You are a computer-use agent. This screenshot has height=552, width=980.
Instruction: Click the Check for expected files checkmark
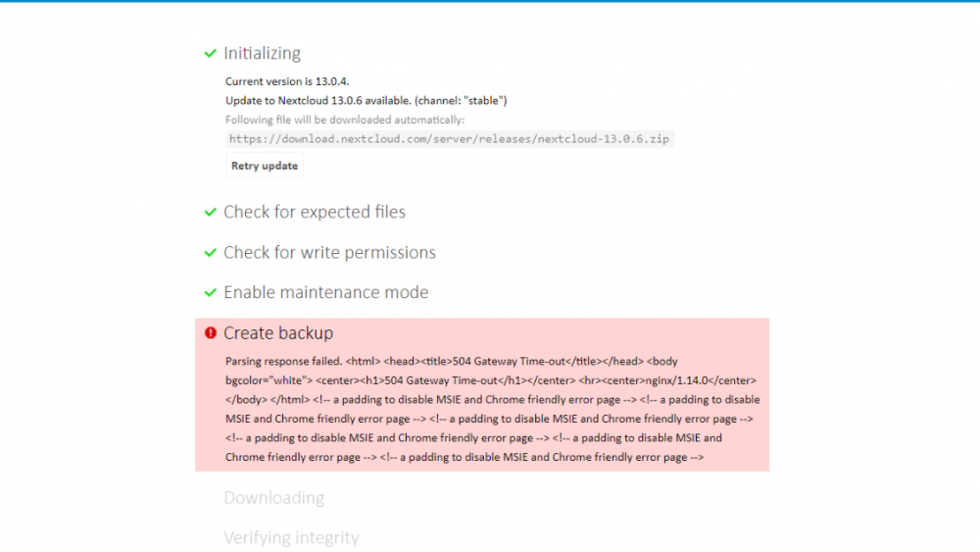coord(211,213)
